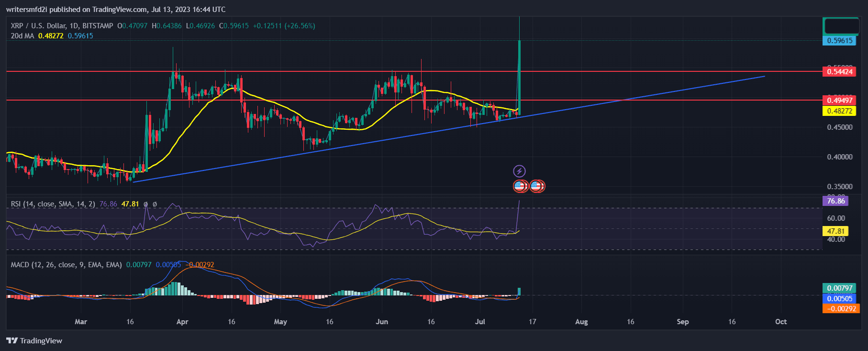The image size is (868, 351).
Task: Open the 20d MA indicator legend
Action: pos(22,36)
